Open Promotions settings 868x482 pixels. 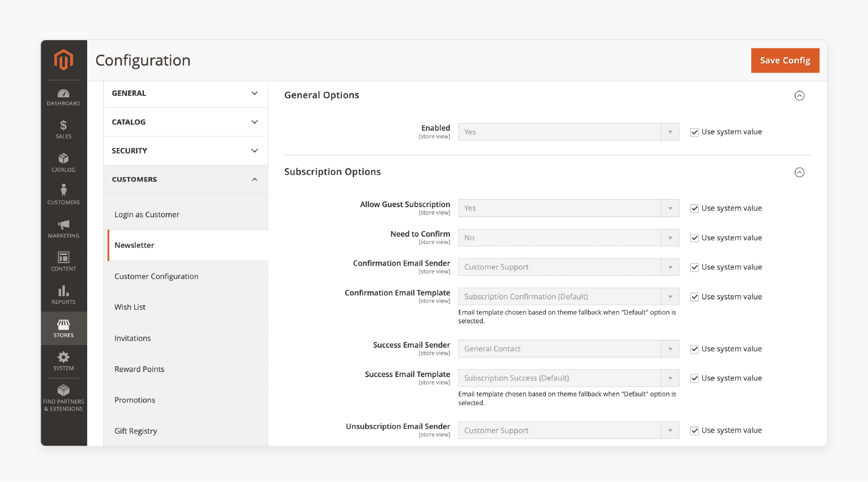[x=135, y=400]
